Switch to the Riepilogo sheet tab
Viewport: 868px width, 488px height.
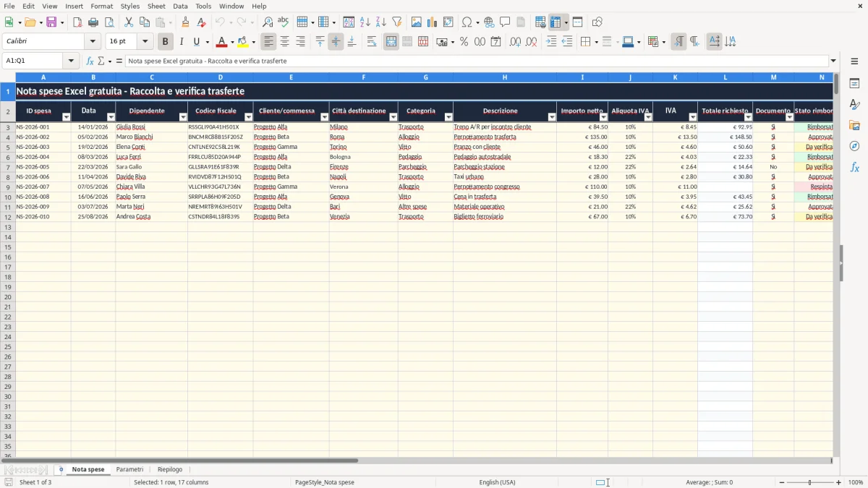[170, 469]
